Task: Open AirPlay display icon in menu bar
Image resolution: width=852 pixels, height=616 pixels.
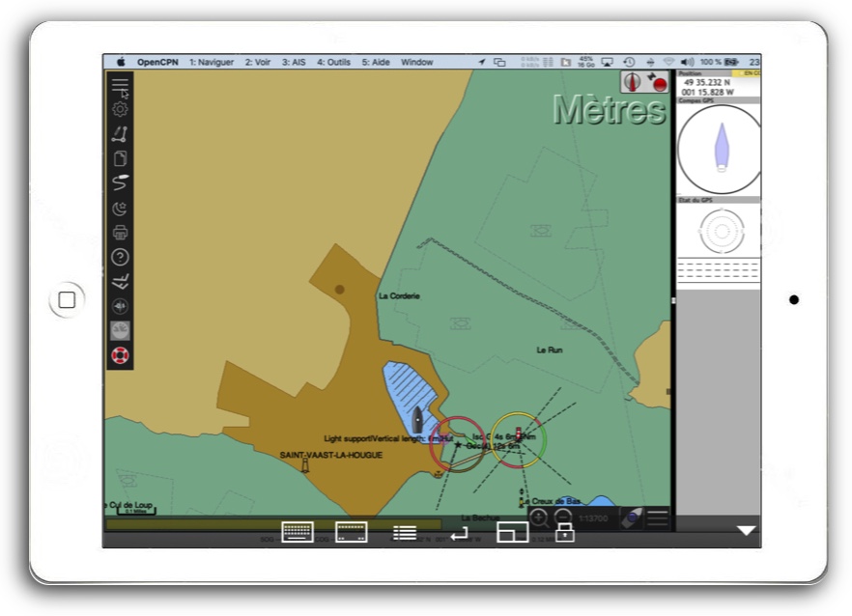Action: click(607, 62)
